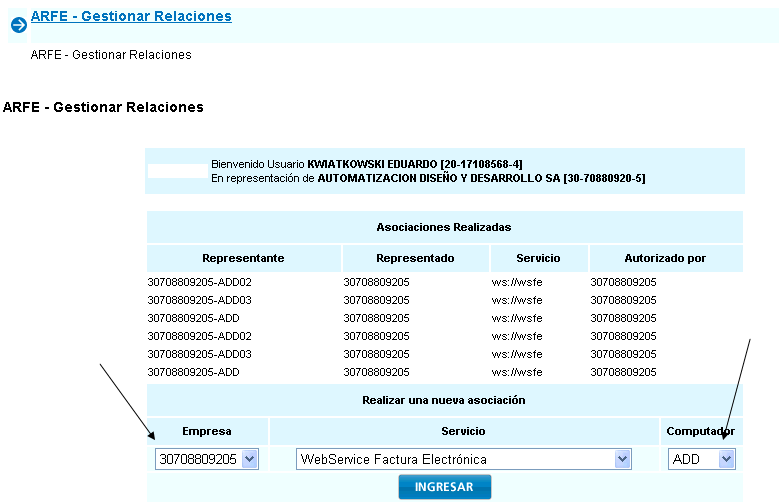
Task: Click the INGRESAR button
Action: 445,487
